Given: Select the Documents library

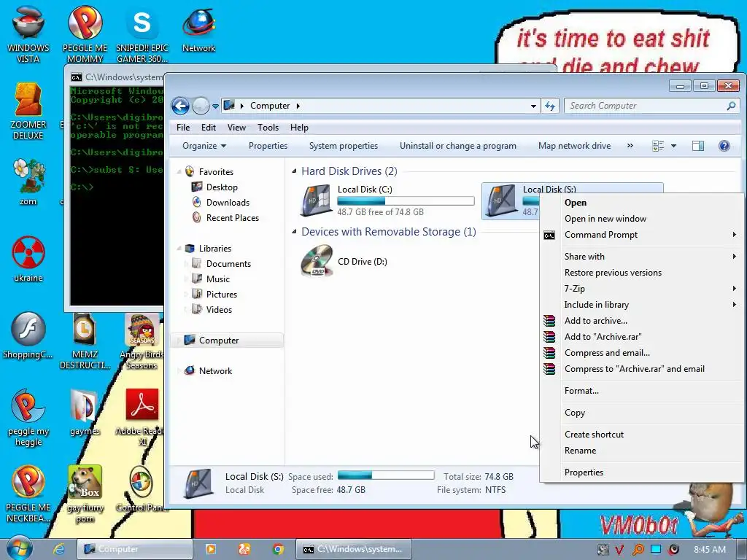Looking at the screenshot, I should point(228,264).
